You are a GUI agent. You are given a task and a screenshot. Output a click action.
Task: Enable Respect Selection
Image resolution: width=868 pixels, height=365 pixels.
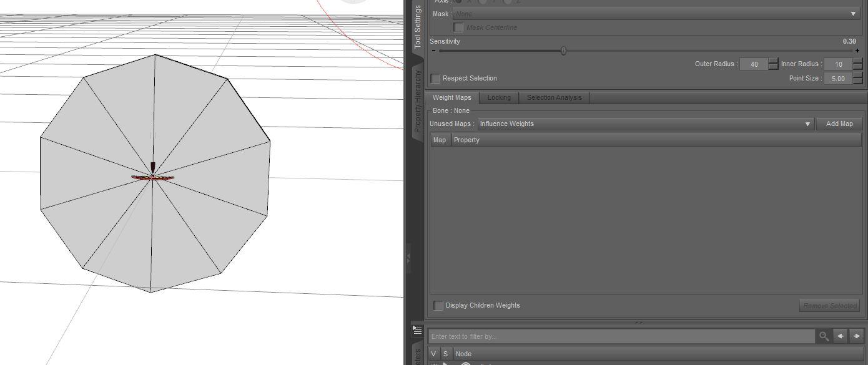435,78
